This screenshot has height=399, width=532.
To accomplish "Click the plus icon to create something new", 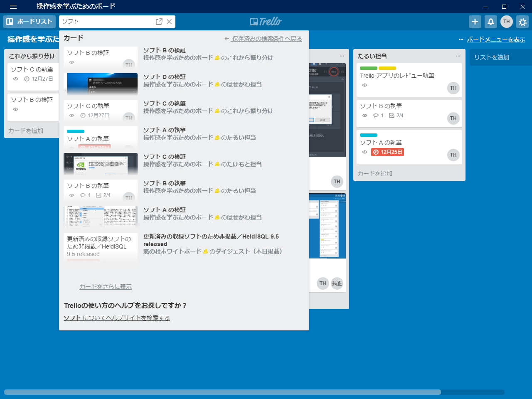I will point(475,22).
